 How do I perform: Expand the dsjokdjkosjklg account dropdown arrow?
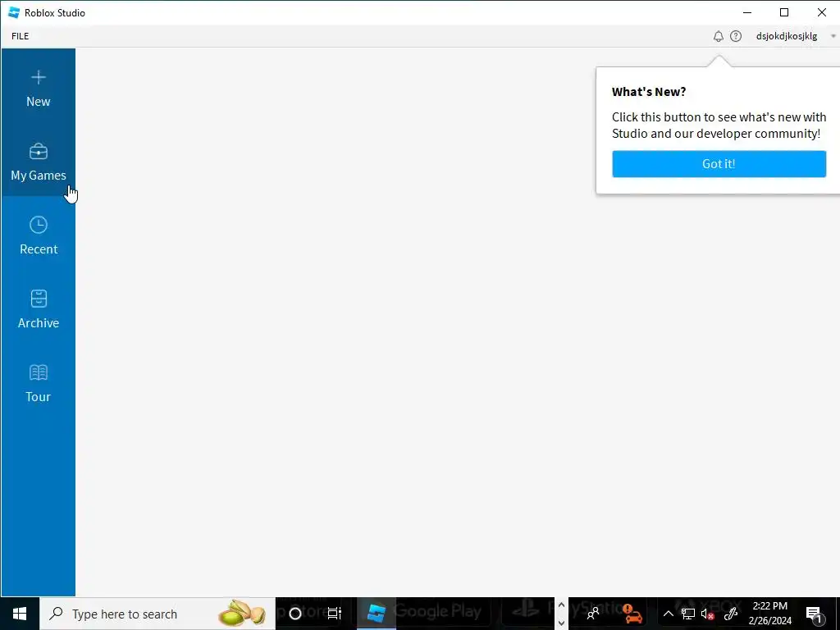[x=833, y=36]
